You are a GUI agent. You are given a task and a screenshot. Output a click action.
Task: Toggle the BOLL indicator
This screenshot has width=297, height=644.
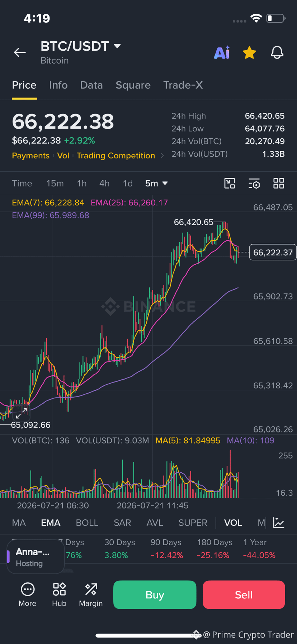[87, 523]
